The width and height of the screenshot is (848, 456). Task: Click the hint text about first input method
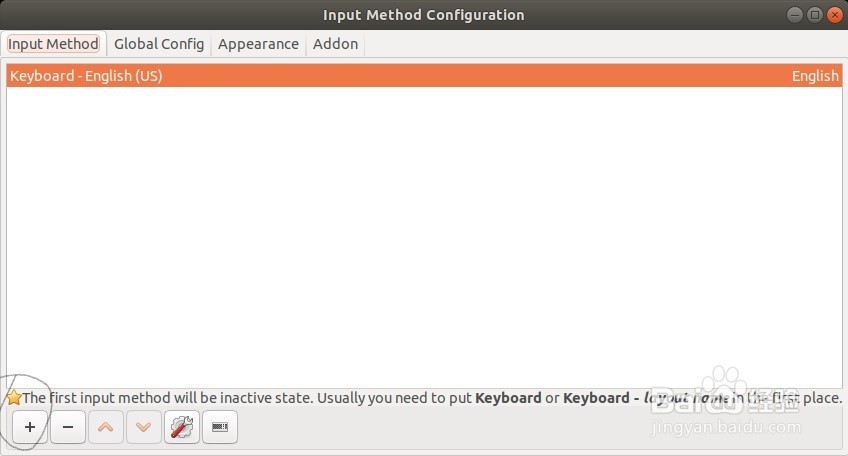point(240,398)
